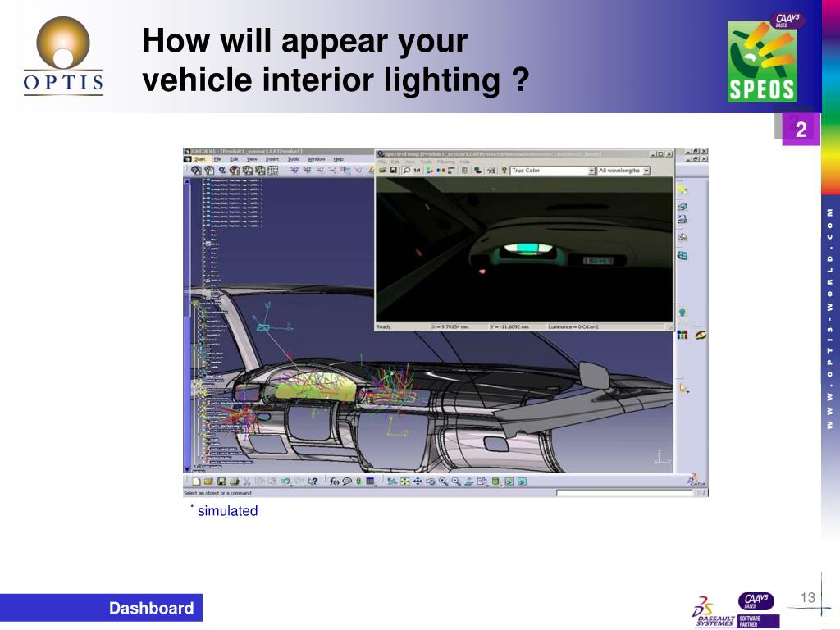The width and height of the screenshot is (840, 630).
Task: Click the Open folder icon in bottom toolbar
Action: pyautogui.click(x=209, y=481)
